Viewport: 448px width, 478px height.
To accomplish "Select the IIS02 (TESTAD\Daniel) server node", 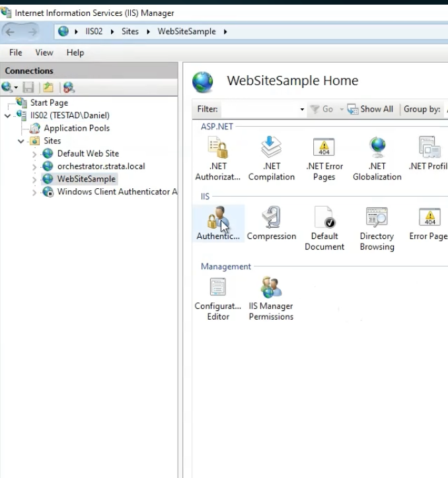I will tap(70, 116).
